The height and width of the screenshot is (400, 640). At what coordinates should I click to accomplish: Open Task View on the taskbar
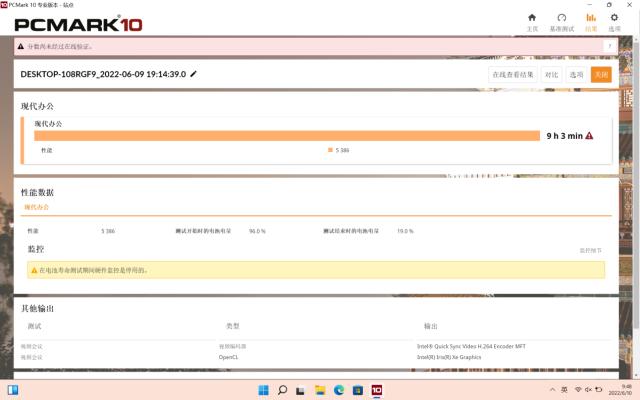click(300, 391)
